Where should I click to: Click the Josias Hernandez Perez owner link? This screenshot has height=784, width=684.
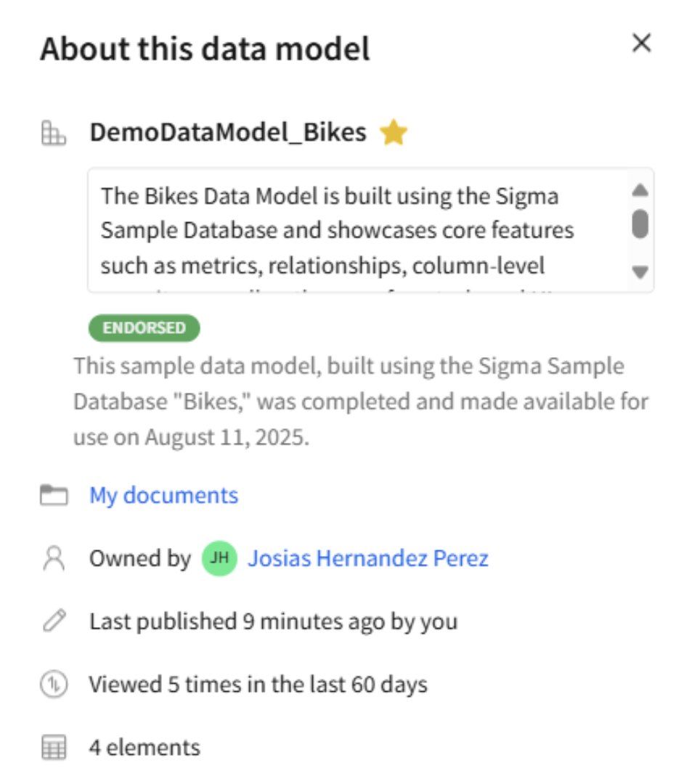click(x=367, y=558)
